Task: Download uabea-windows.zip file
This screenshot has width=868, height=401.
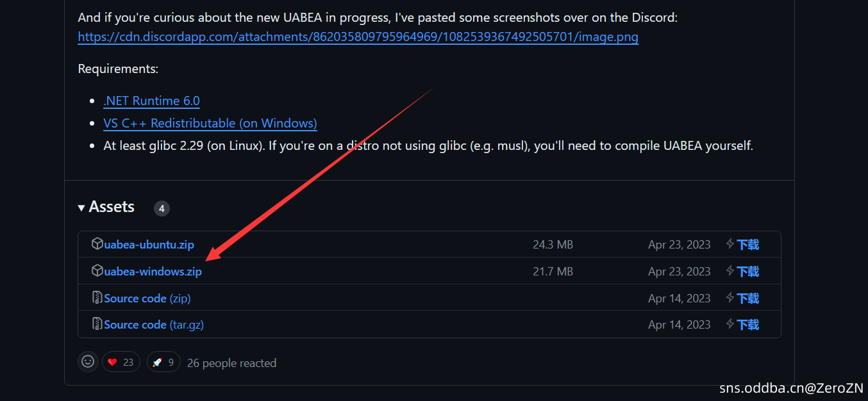Action: point(153,272)
